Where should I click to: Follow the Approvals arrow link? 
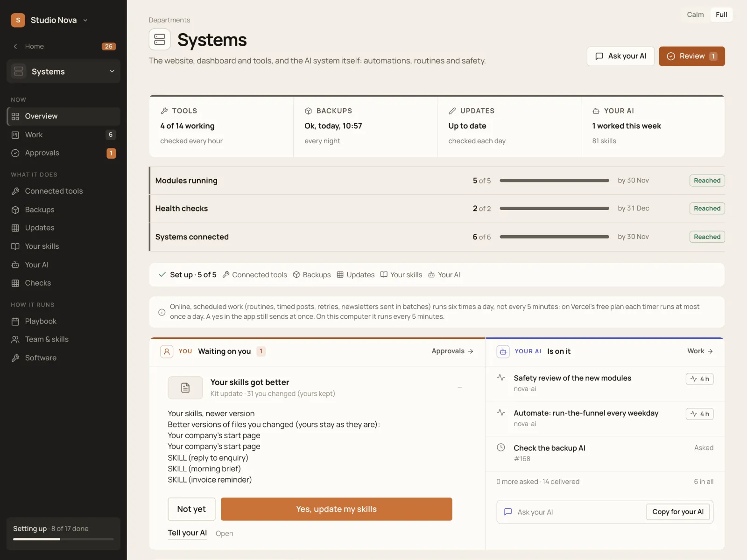click(x=452, y=351)
